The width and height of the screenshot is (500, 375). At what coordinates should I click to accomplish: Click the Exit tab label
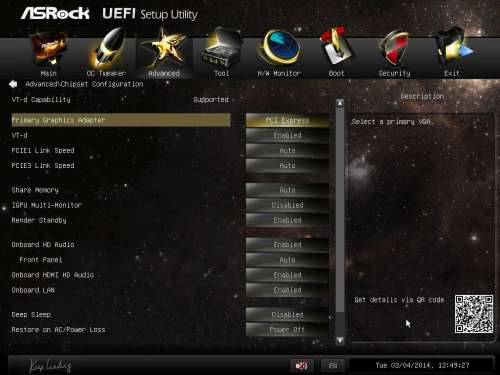click(452, 73)
